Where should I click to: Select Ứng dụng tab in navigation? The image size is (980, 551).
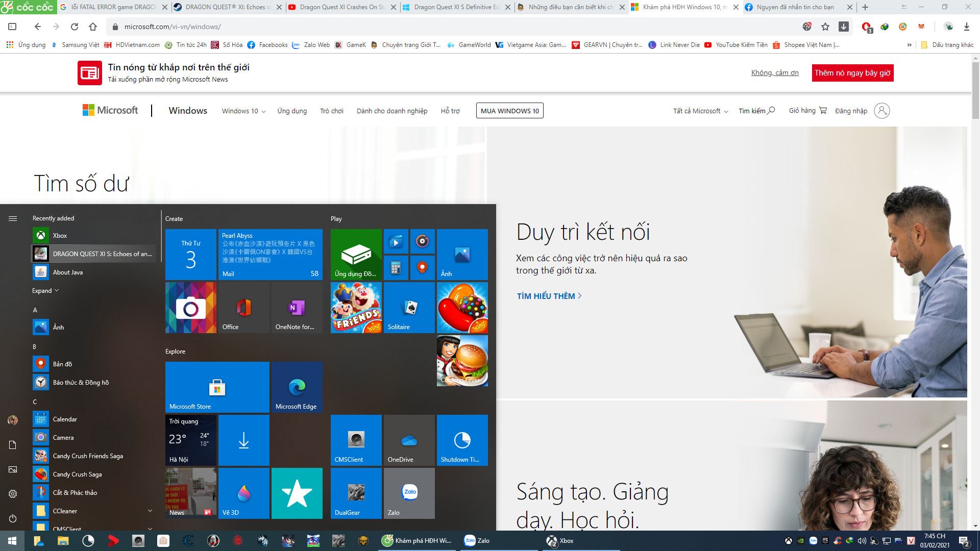pos(291,110)
